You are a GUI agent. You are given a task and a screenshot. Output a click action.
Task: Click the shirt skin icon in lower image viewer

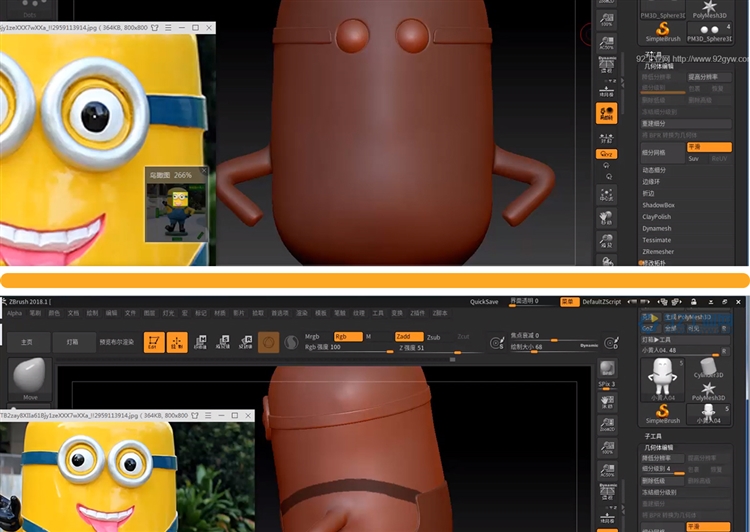click(x=195, y=415)
